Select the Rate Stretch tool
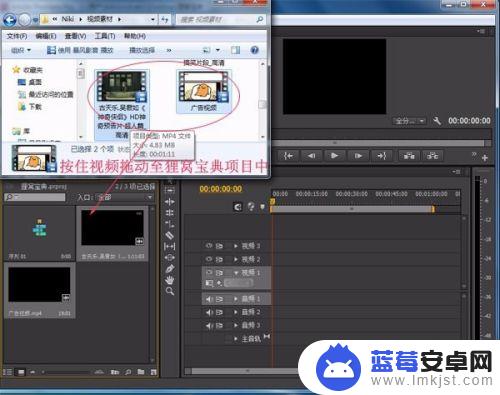Screen dimensions: 500x395 tap(170, 224)
